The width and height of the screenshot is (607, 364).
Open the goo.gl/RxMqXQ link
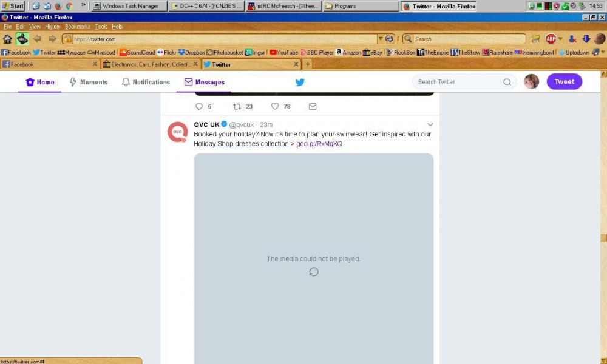pos(319,144)
